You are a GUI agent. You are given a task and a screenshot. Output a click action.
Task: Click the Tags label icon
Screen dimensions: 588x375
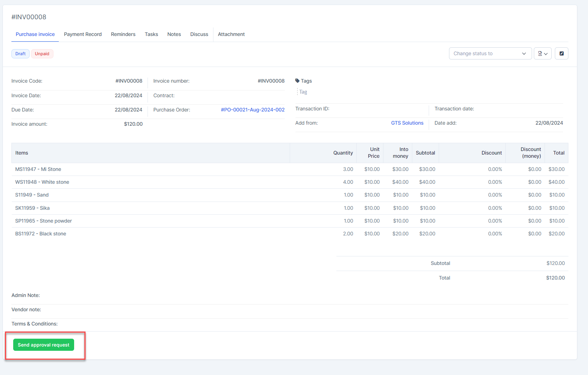[x=297, y=81]
